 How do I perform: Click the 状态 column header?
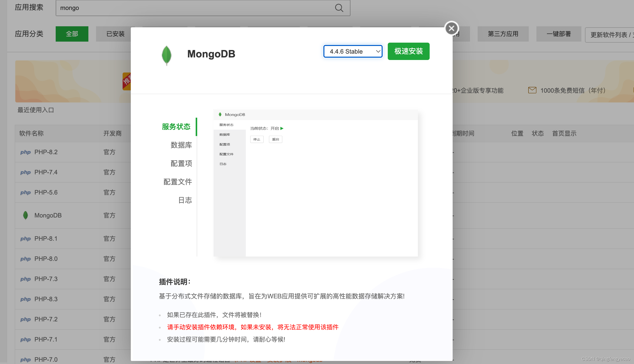coord(538,134)
